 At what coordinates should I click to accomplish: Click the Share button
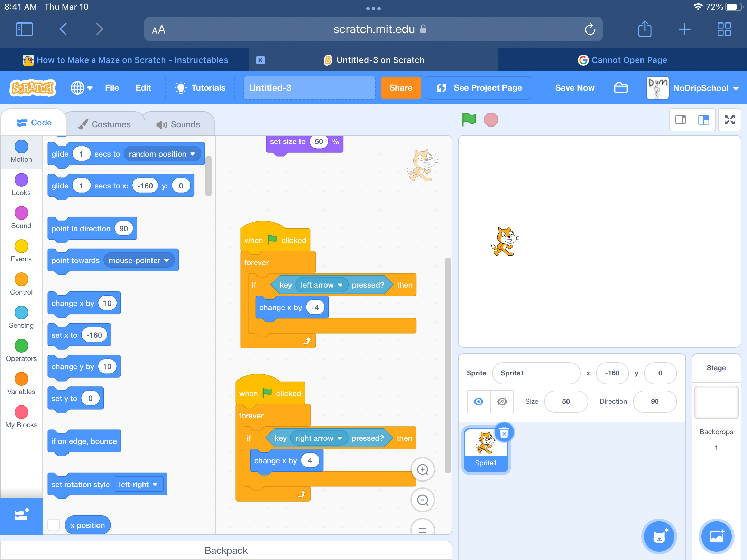(401, 88)
